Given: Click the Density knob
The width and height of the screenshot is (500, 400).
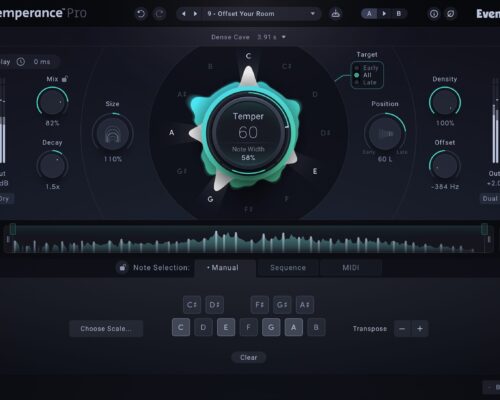Looking at the screenshot, I should (445, 102).
